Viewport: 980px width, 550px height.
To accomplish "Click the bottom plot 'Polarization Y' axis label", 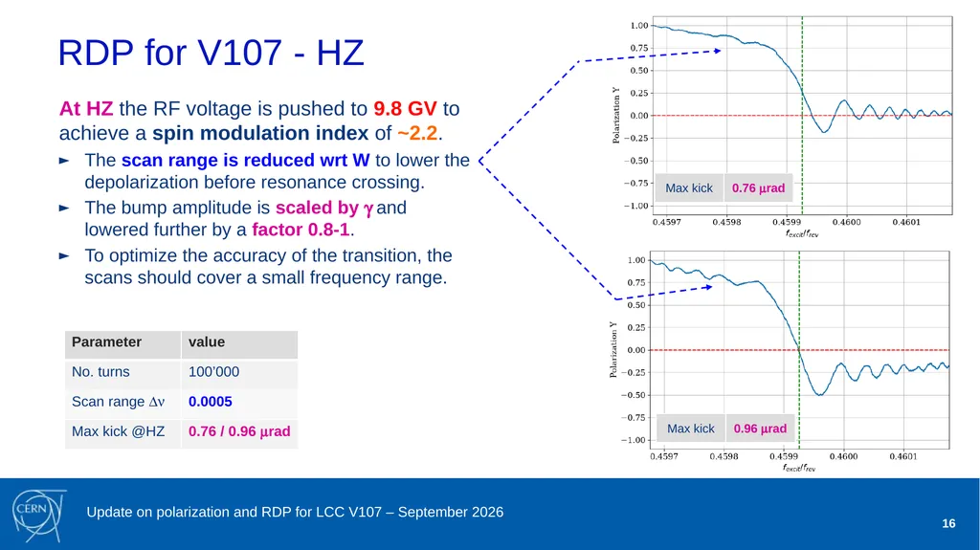I will 613,350.
